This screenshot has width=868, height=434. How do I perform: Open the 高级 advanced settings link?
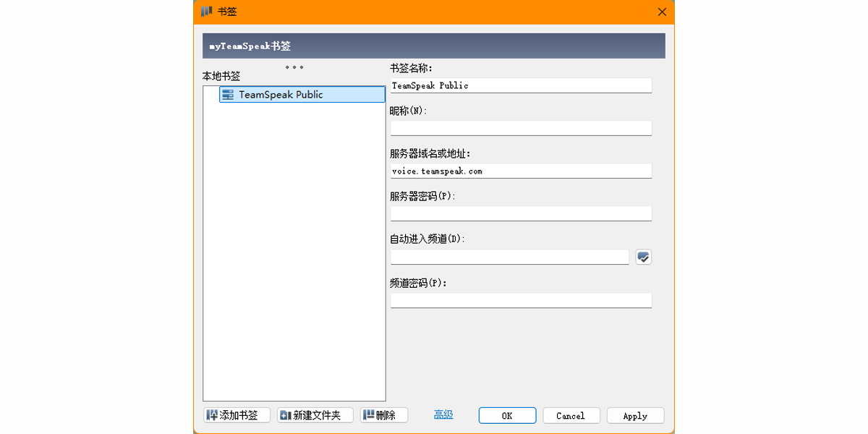442,414
